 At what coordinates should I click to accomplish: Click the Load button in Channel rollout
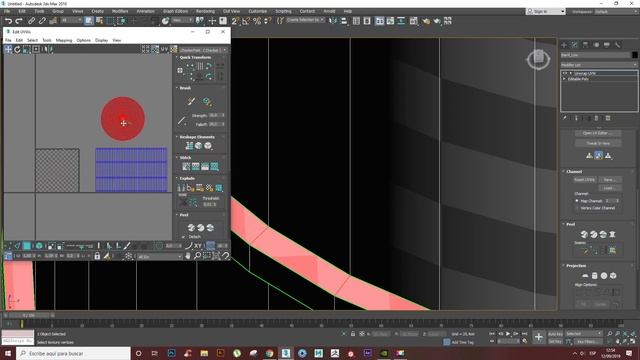tap(610, 188)
